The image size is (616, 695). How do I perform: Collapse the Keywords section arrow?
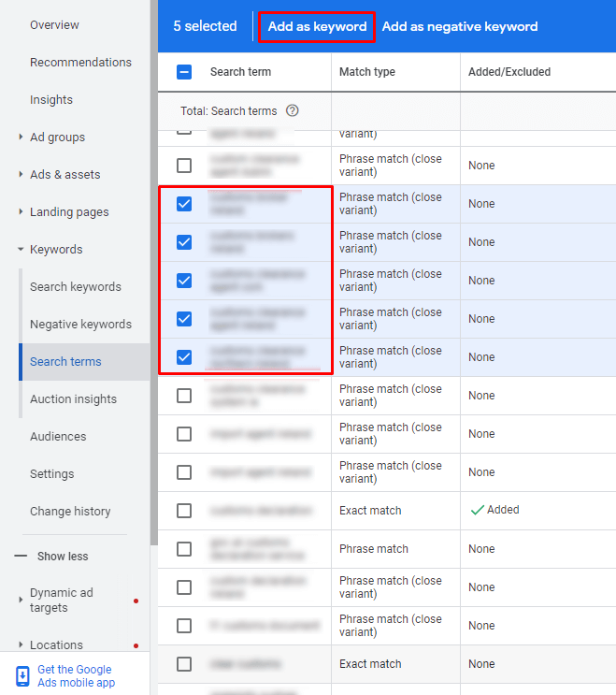point(21,249)
